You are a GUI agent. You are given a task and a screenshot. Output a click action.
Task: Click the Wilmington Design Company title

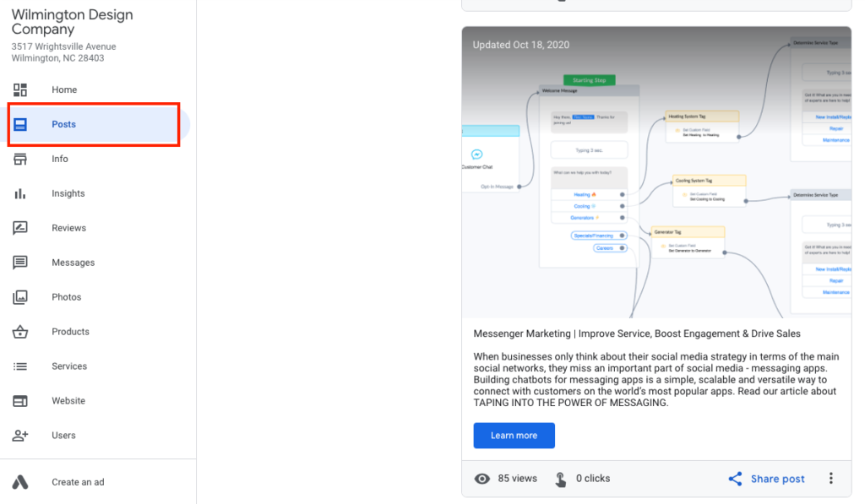click(x=73, y=21)
